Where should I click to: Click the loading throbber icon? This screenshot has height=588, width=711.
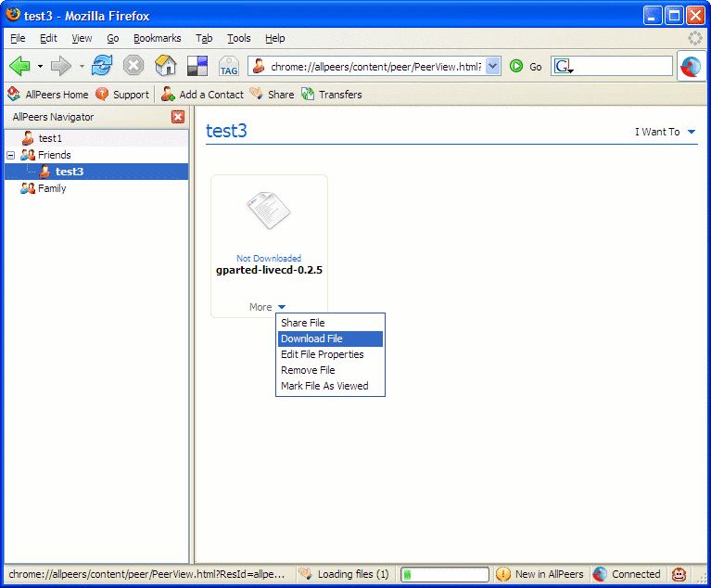[x=694, y=38]
